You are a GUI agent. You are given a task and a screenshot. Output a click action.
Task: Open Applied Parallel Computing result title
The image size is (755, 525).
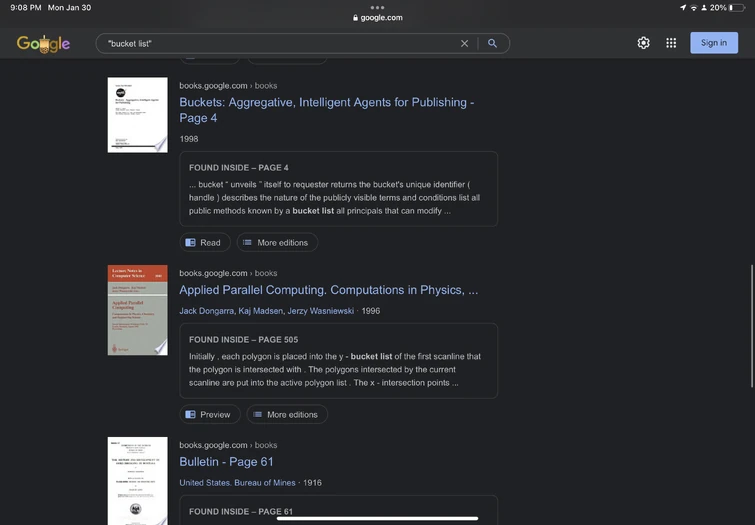[x=328, y=290]
